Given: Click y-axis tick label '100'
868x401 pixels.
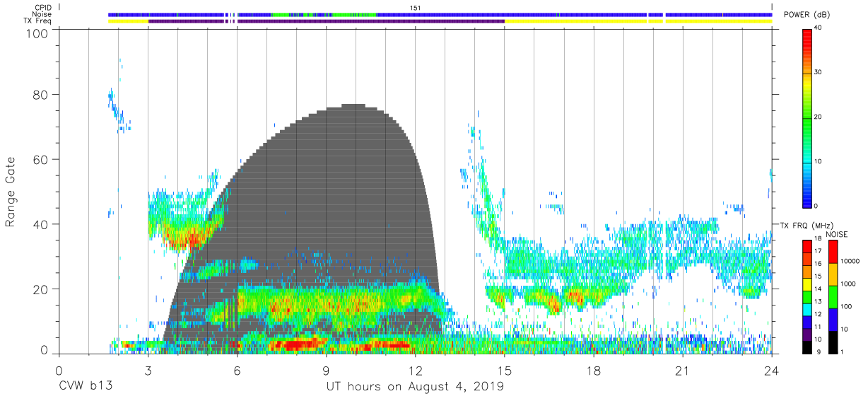Looking at the screenshot, I should (x=38, y=33).
